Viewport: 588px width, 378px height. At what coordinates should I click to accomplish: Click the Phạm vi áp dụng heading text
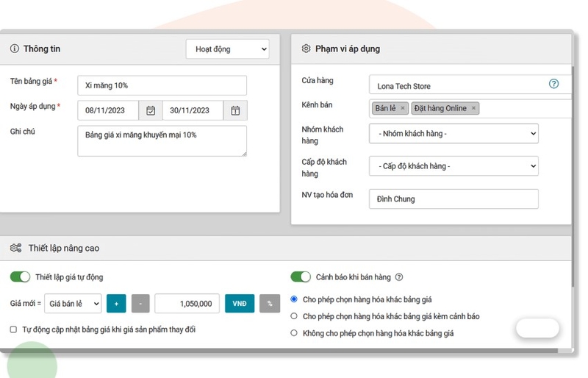348,49
